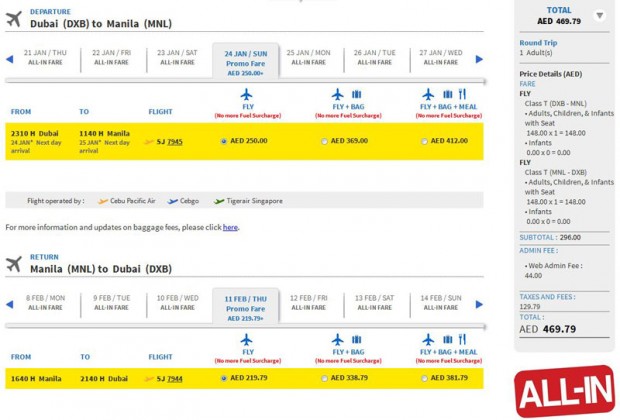
Task: Select AED 369.00 Fly+Bag departure fare
Action: [x=324, y=141]
